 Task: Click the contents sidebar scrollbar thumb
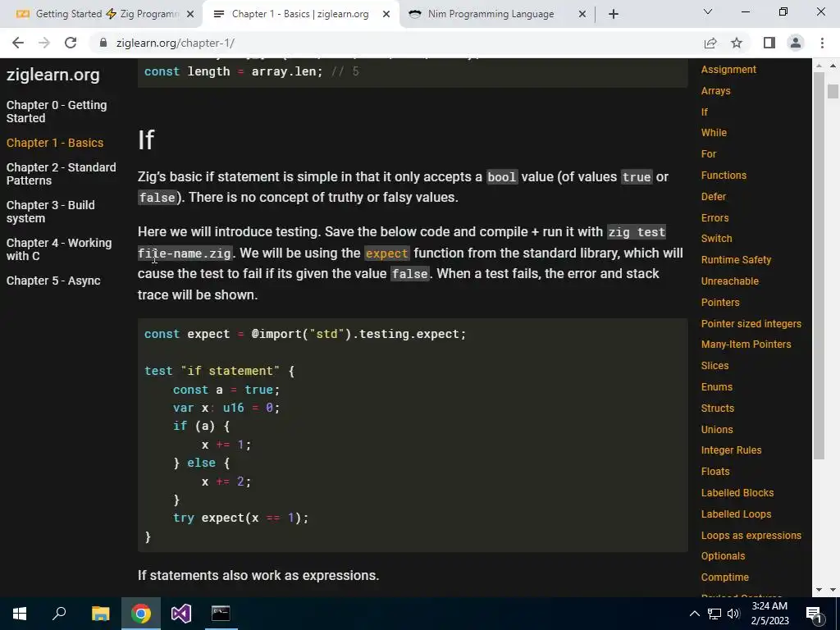[819, 265]
